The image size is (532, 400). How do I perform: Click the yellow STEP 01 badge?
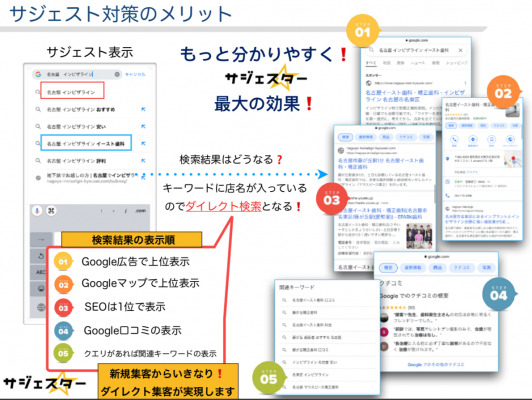tap(363, 31)
